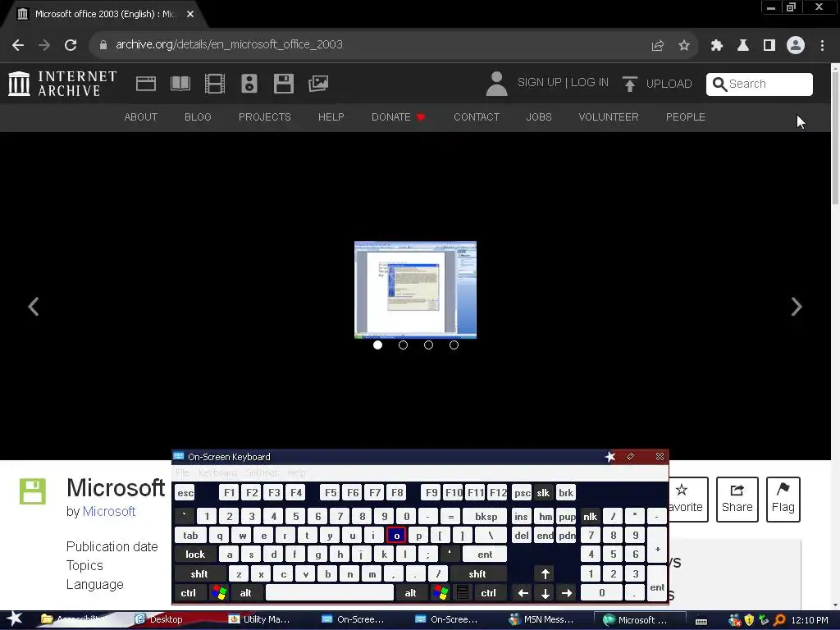Click the Internet Archive logo
The height and width of the screenshot is (630, 840).
coord(62,84)
